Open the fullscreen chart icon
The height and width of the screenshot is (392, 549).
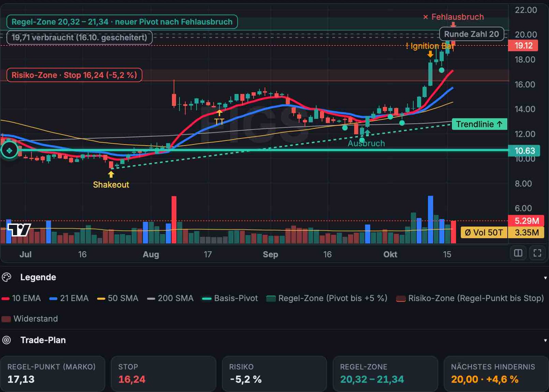(x=537, y=253)
